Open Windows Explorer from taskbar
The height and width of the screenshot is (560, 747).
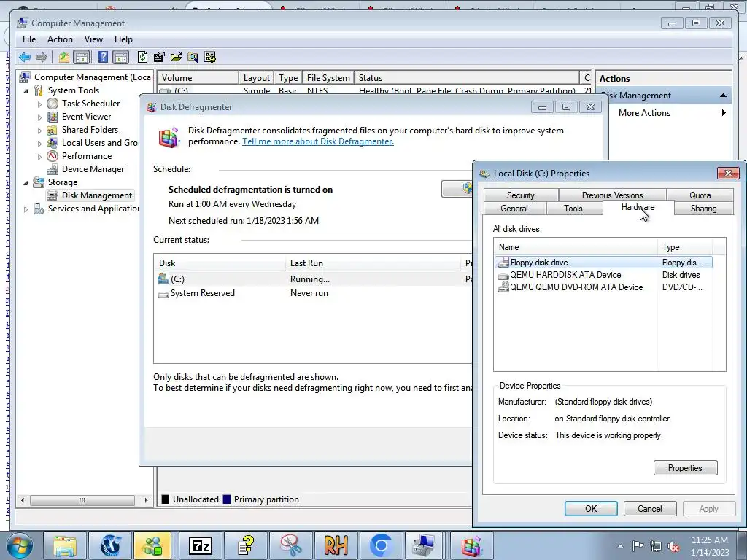pos(65,545)
